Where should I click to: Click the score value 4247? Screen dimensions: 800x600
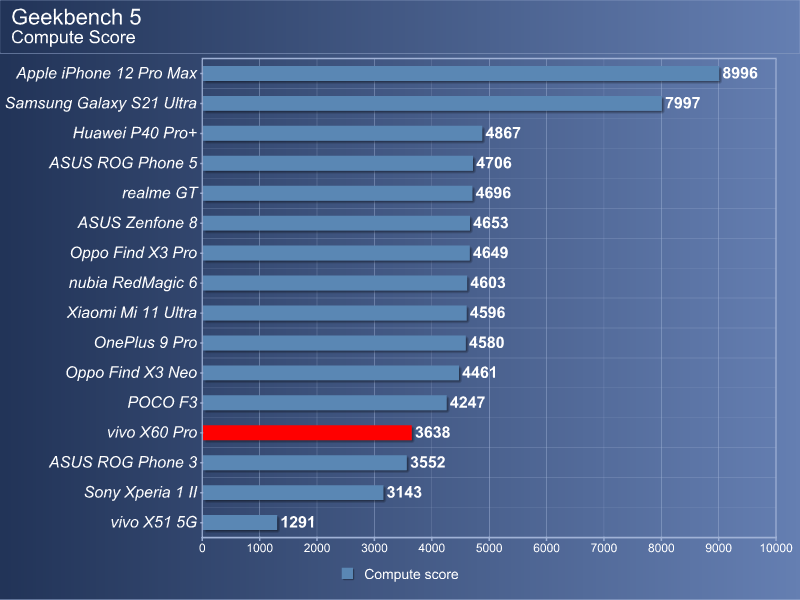(x=467, y=403)
